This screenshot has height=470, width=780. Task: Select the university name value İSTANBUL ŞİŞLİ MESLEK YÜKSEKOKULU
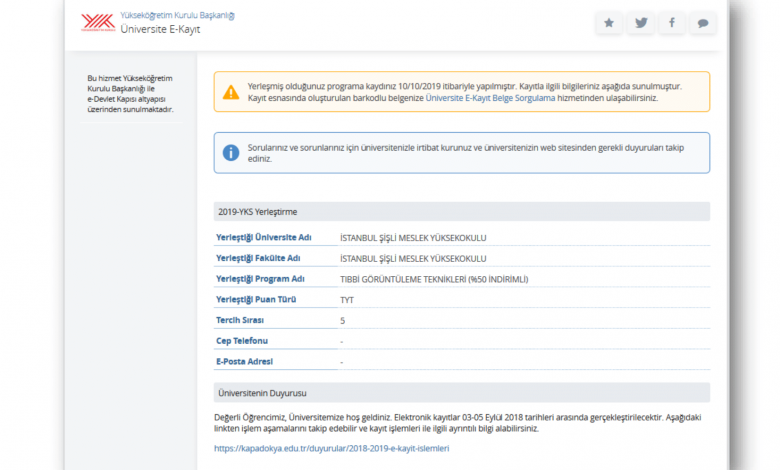pyautogui.click(x=413, y=238)
